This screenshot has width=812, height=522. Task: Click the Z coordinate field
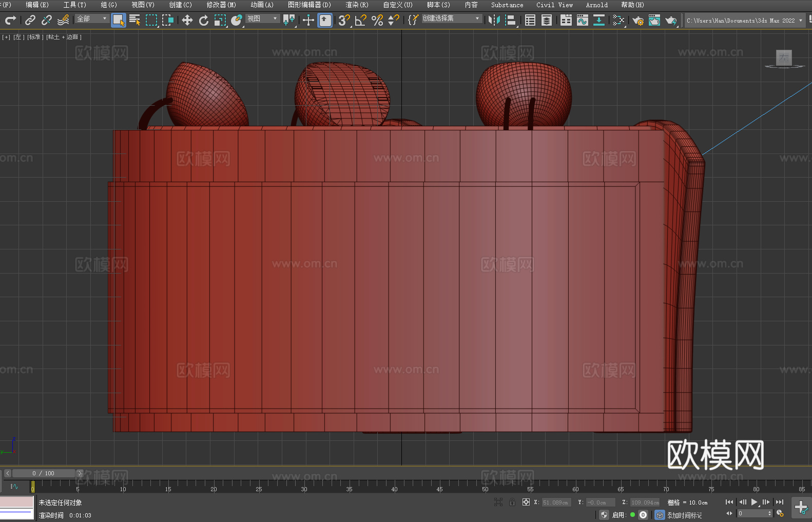(645, 502)
